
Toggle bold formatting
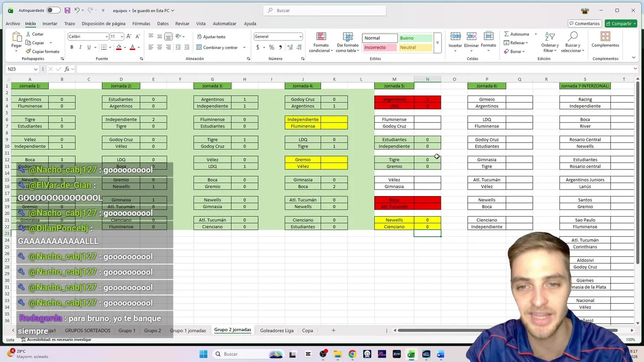coord(71,47)
